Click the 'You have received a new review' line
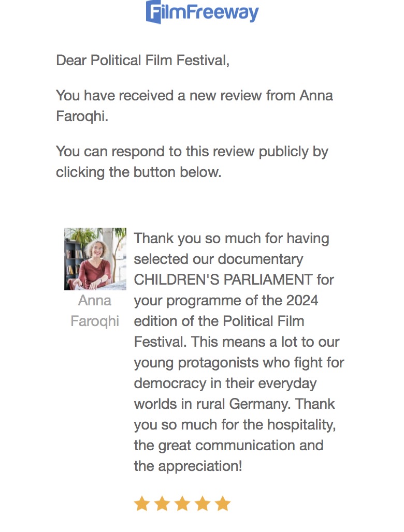Image resolution: width=404 pixels, height=532 pixels. [x=194, y=96]
